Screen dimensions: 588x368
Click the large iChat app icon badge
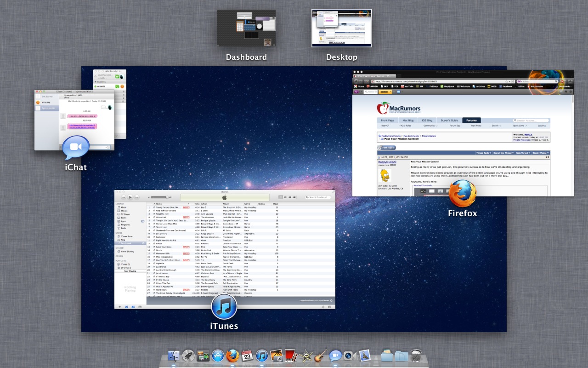click(76, 148)
